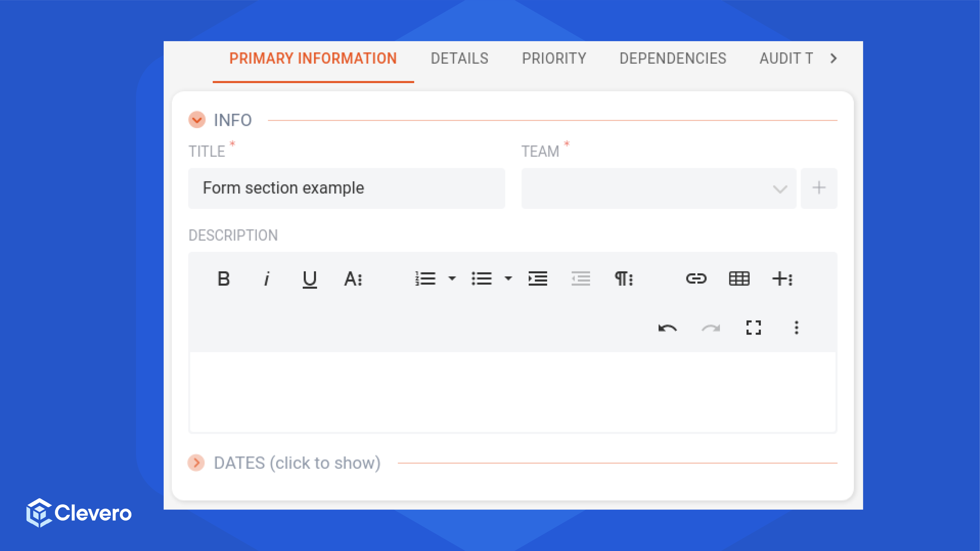980x551 pixels.
Task: Redo the last edit
Action: click(711, 328)
